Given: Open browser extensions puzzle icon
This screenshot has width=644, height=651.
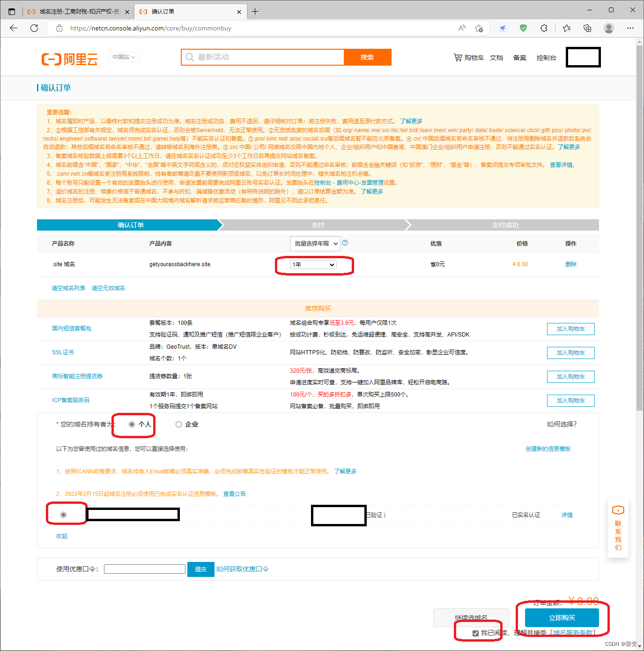Looking at the screenshot, I should [x=544, y=28].
